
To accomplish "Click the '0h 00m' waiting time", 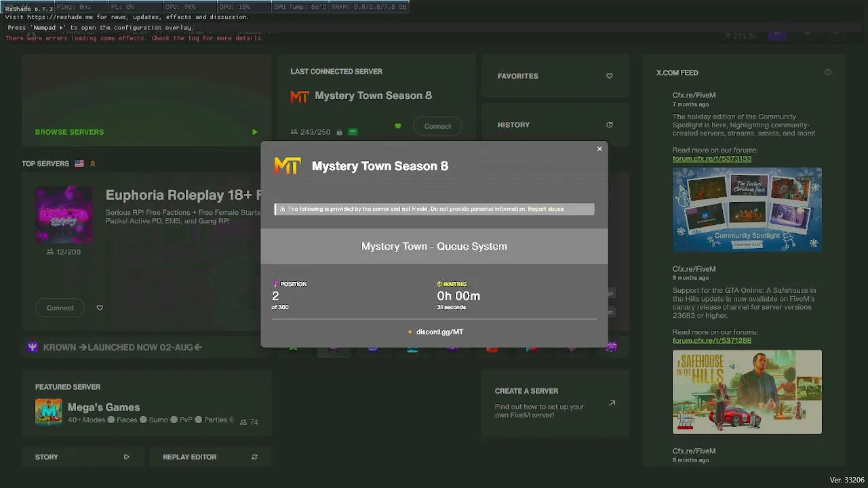I will (x=458, y=296).
